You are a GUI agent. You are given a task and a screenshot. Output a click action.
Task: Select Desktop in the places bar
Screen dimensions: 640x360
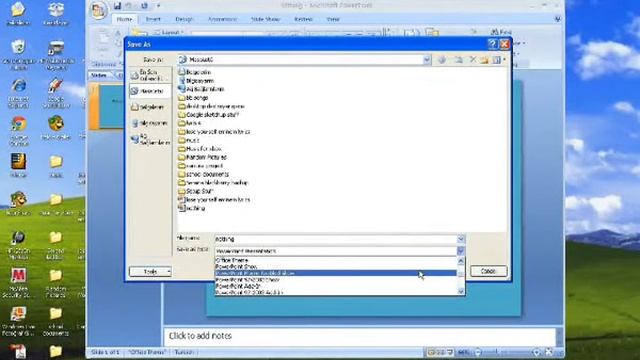pyautogui.click(x=150, y=91)
